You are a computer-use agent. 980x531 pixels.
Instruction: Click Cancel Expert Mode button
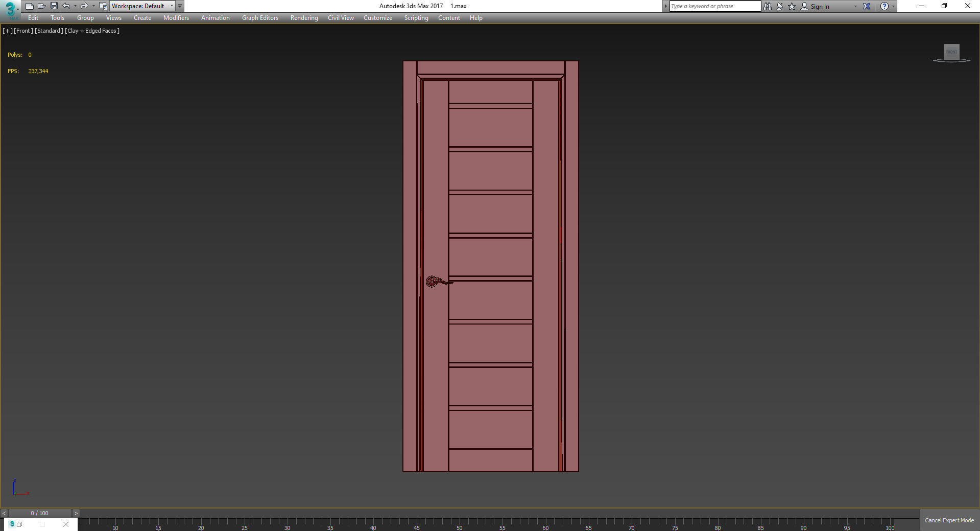(x=949, y=520)
